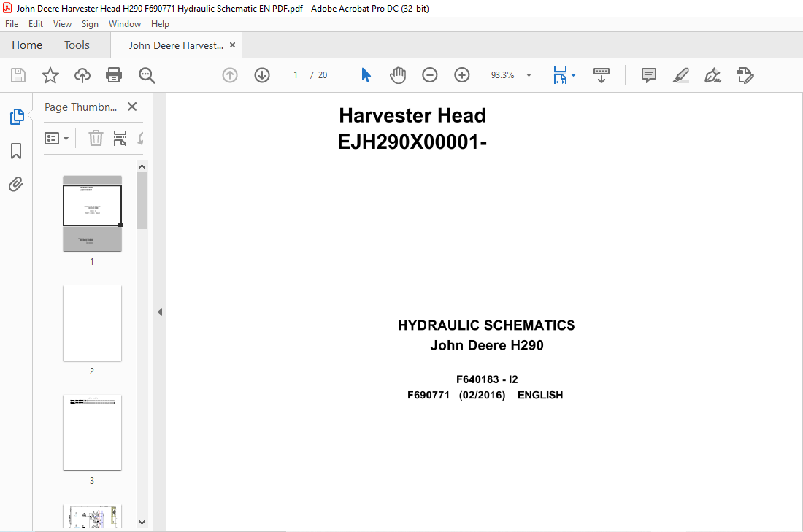Screen dimensions: 803x532
Task: Open the View menu
Action: click(62, 24)
